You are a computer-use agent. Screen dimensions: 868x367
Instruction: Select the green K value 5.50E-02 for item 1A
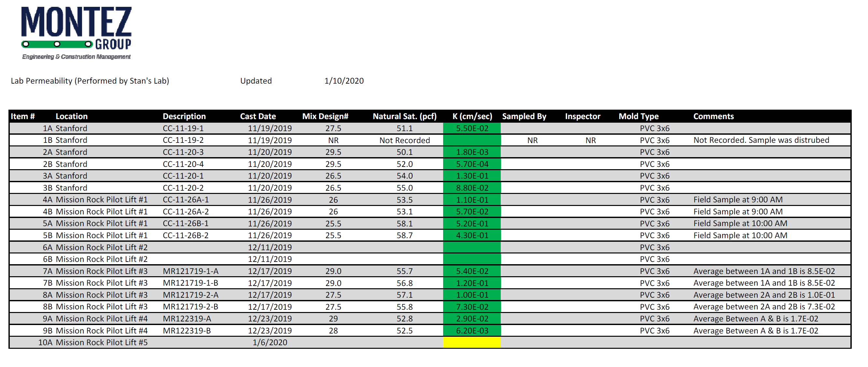tap(472, 129)
